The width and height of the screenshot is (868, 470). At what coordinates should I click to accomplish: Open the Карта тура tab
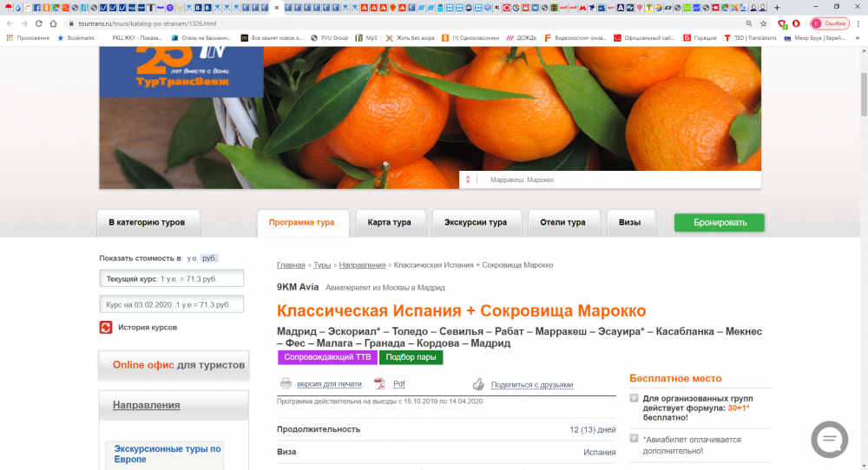389,223
